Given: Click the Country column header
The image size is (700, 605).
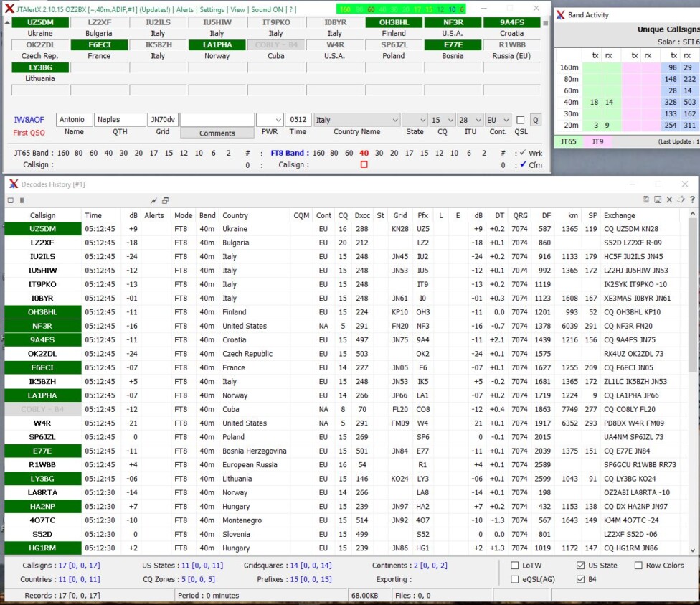Looking at the screenshot, I should click(255, 215).
